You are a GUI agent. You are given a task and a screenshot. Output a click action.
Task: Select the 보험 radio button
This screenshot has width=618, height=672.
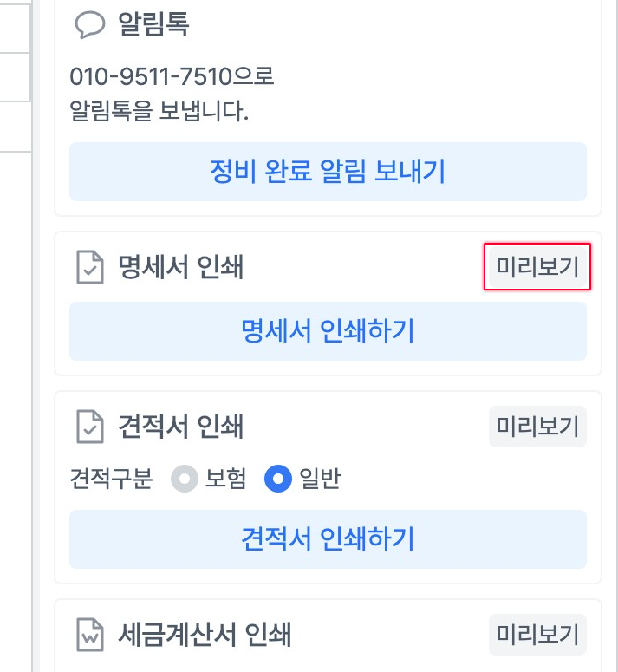185,479
